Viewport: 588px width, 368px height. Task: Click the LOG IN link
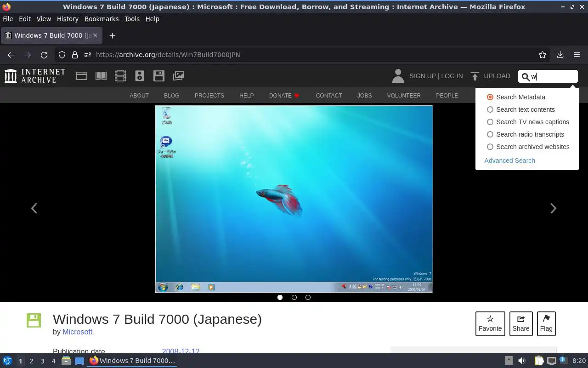pos(452,76)
